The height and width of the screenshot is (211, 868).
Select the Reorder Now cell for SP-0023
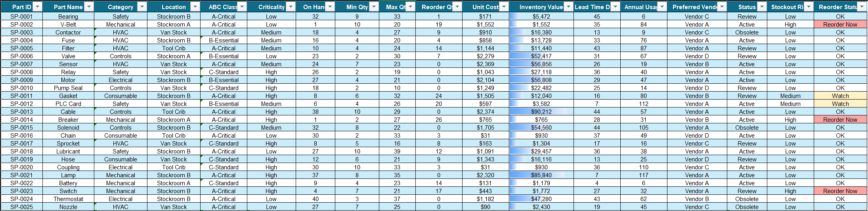pyautogui.click(x=840, y=191)
